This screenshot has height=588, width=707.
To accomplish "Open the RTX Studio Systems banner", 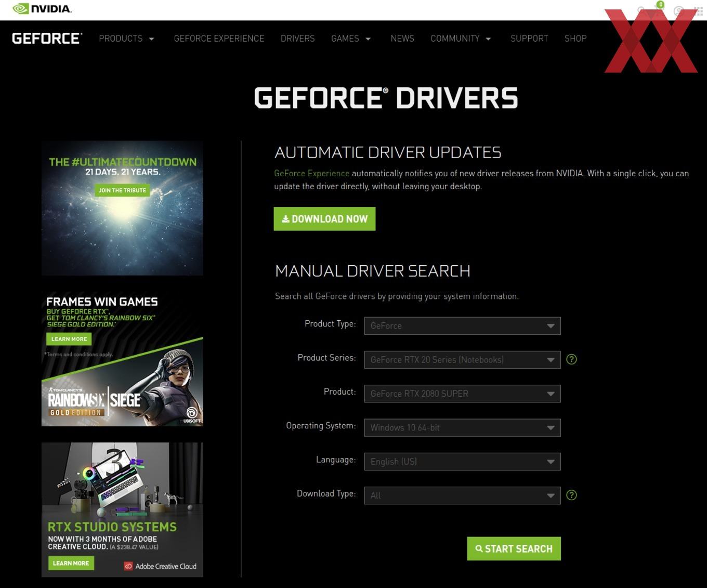I will [122, 509].
